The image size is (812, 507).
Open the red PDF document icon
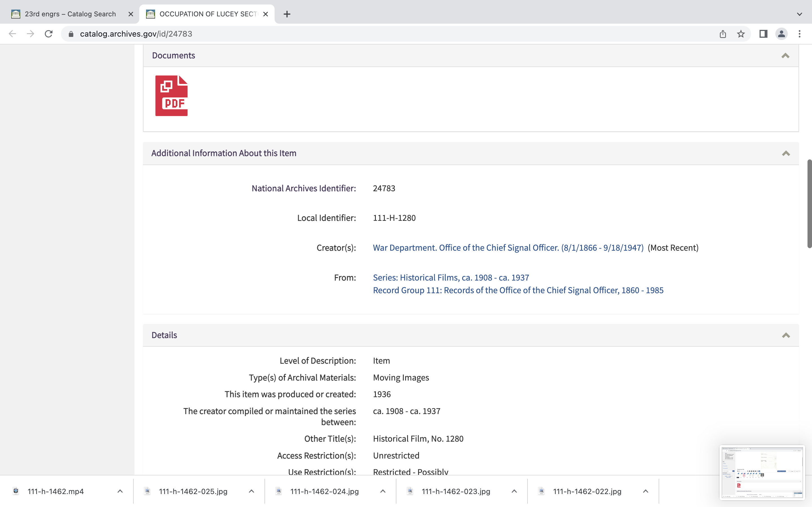coord(171,96)
